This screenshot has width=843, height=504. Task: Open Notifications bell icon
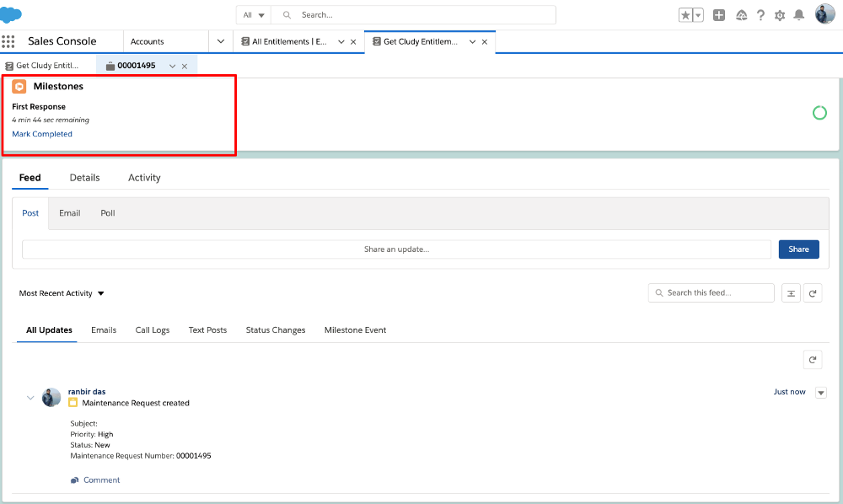(x=799, y=15)
